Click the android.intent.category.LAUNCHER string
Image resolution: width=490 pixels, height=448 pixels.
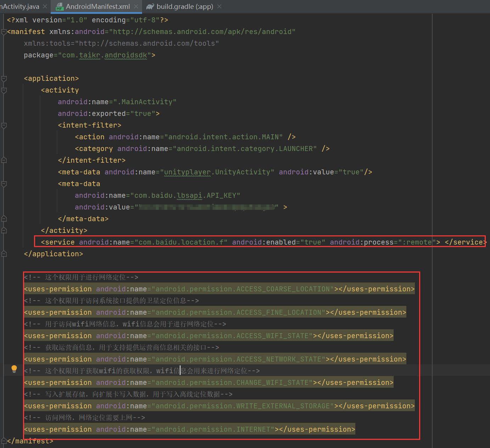click(x=245, y=149)
